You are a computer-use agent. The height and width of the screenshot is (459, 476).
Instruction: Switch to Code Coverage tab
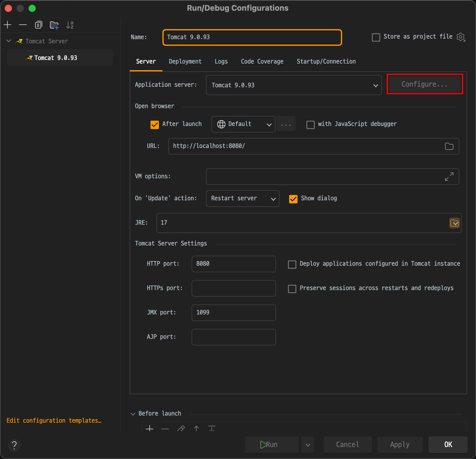click(262, 62)
